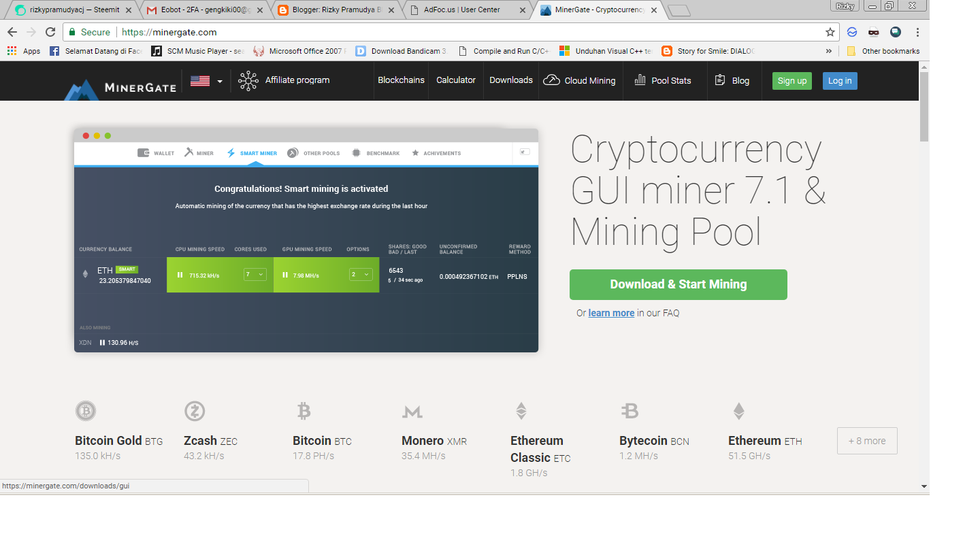The width and height of the screenshot is (980, 551).
Task: Open Microsoft Office 2007 bookmark
Action: coord(300,51)
